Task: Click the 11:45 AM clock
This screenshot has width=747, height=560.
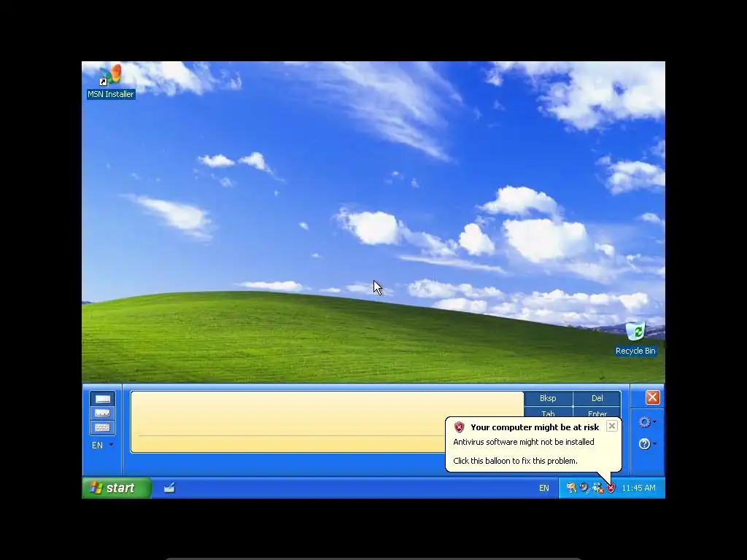Action: point(638,488)
